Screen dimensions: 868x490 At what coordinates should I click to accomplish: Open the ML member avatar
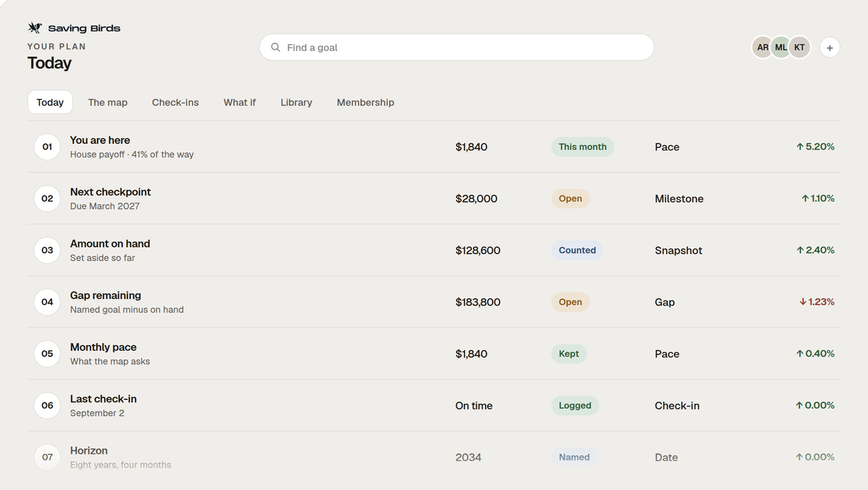click(780, 48)
